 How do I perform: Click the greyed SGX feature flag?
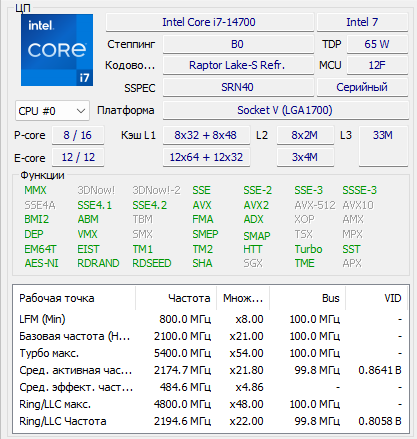[253, 263]
